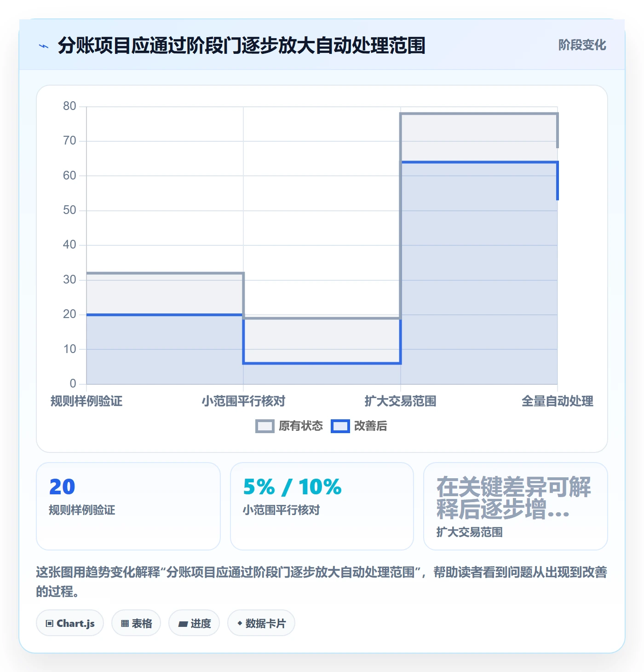Select the 进度 tag

tap(194, 623)
